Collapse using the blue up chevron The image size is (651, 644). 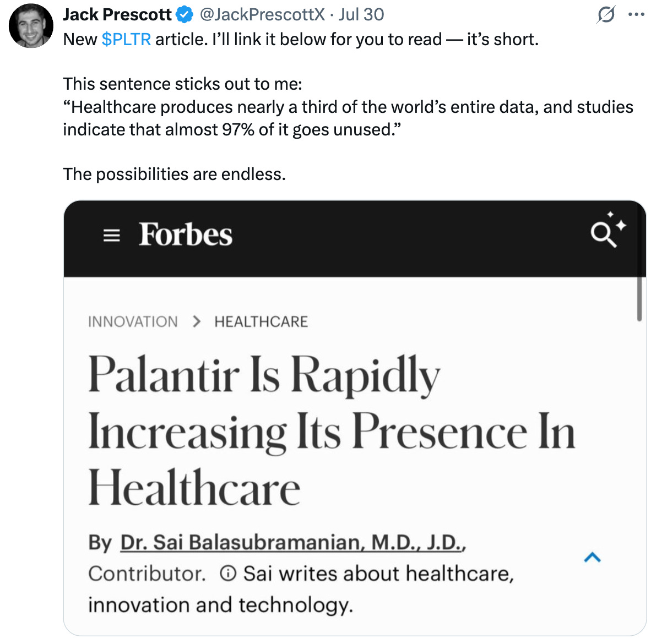pos(593,557)
